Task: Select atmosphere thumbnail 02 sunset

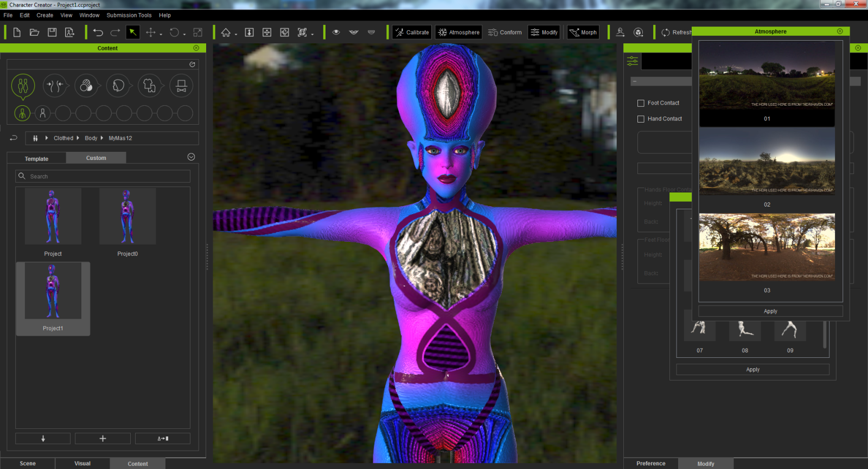Action: point(767,161)
